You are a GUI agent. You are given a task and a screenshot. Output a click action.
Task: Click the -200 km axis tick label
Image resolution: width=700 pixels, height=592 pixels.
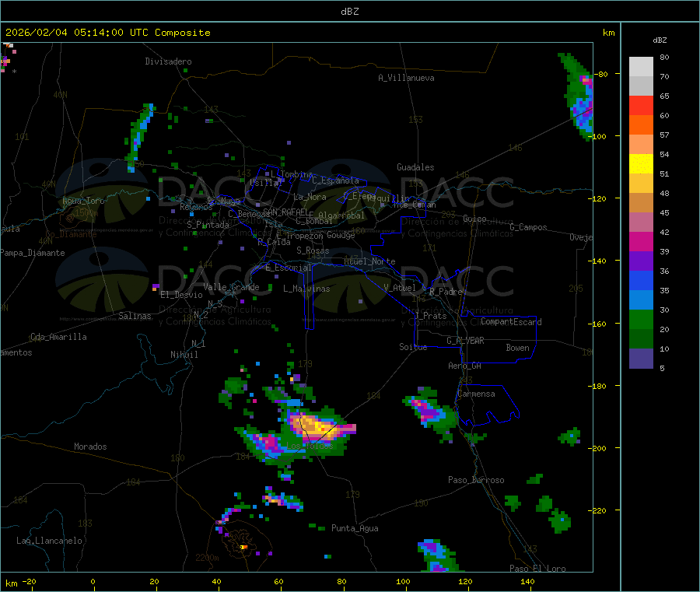click(599, 448)
